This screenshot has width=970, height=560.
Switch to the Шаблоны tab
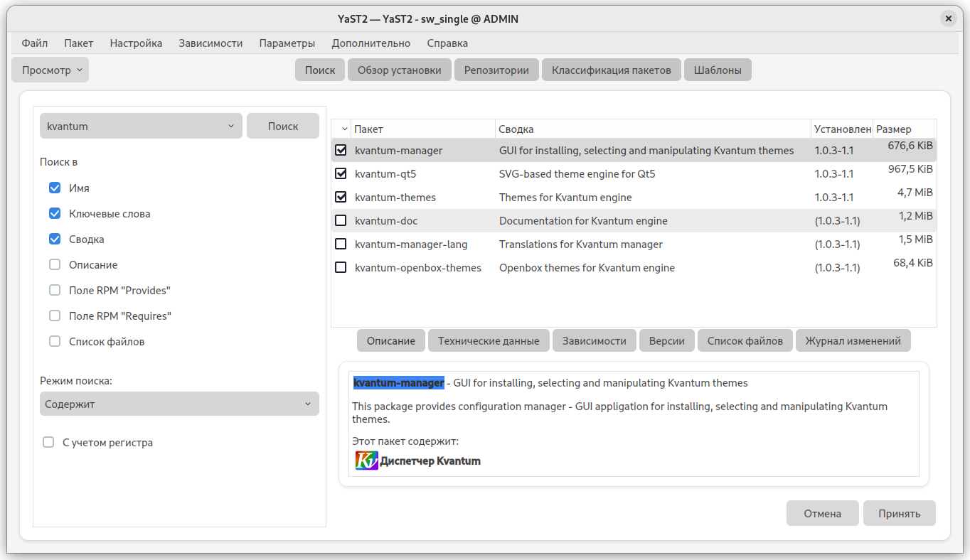pos(718,70)
